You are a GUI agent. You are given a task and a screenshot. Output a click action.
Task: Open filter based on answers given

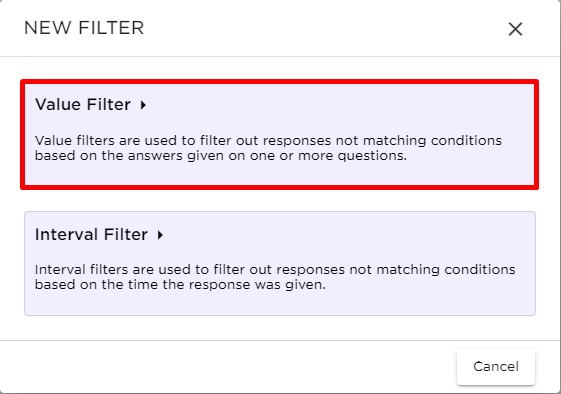279,135
